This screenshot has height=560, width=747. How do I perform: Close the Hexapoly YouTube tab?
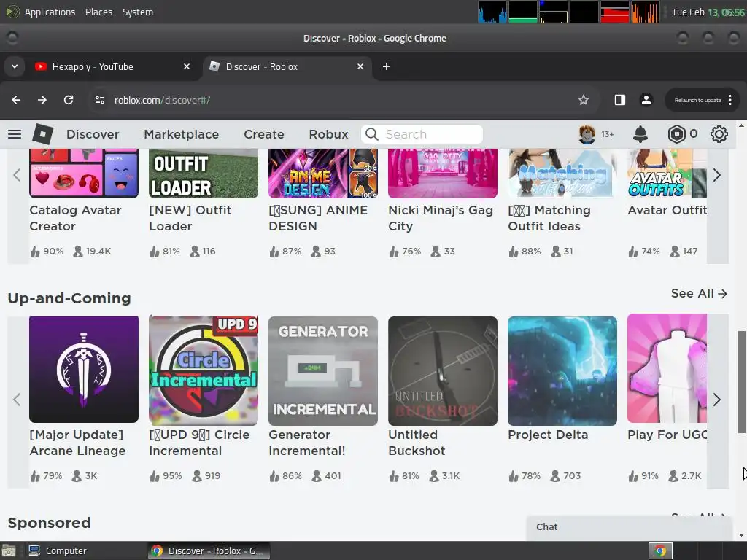click(x=187, y=66)
